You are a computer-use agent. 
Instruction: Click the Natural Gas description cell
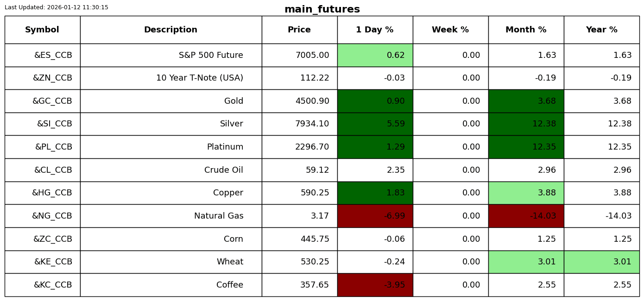pyautogui.click(x=170, y=216)
